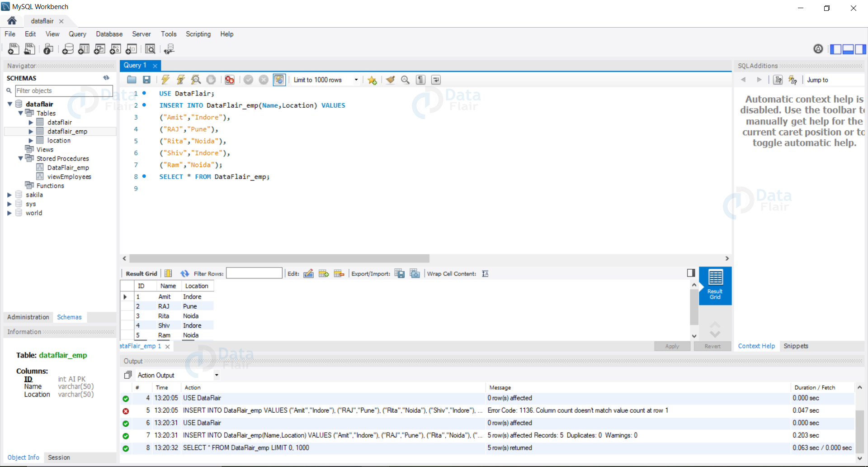
Task: Click the Context Help link
Action: pos(756,346)
